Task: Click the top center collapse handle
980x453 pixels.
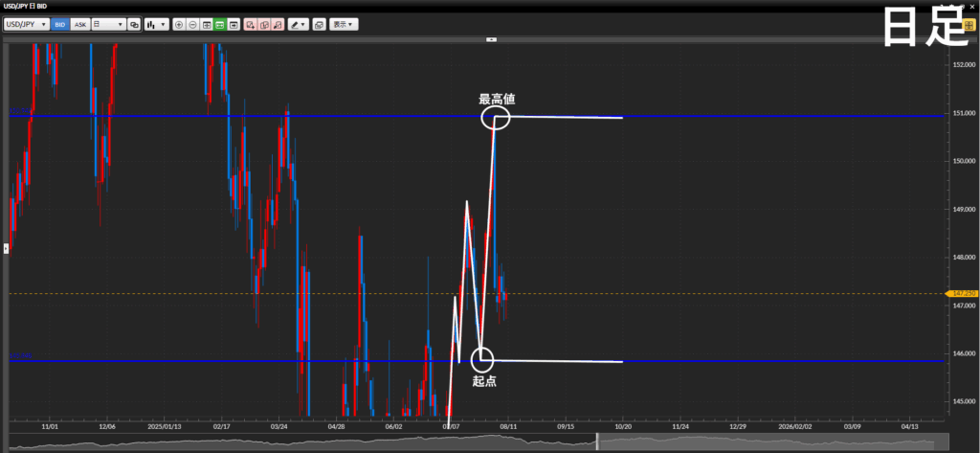Action: (x=491, y=39)
